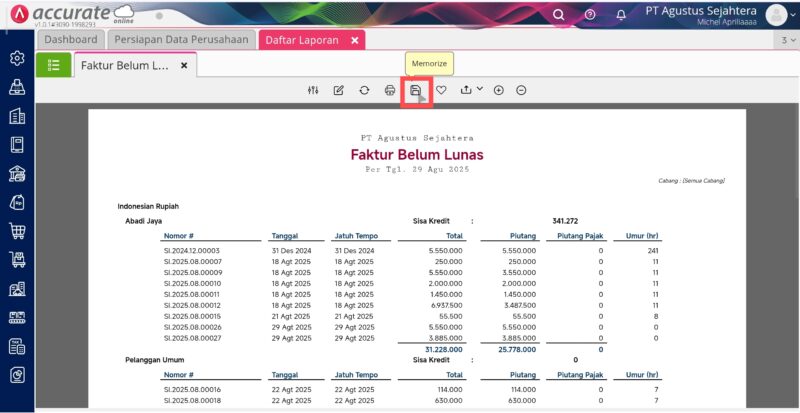This screenshot has height=413, width=800.
Task: Open the fixed assets building icon
Action: 17,289
